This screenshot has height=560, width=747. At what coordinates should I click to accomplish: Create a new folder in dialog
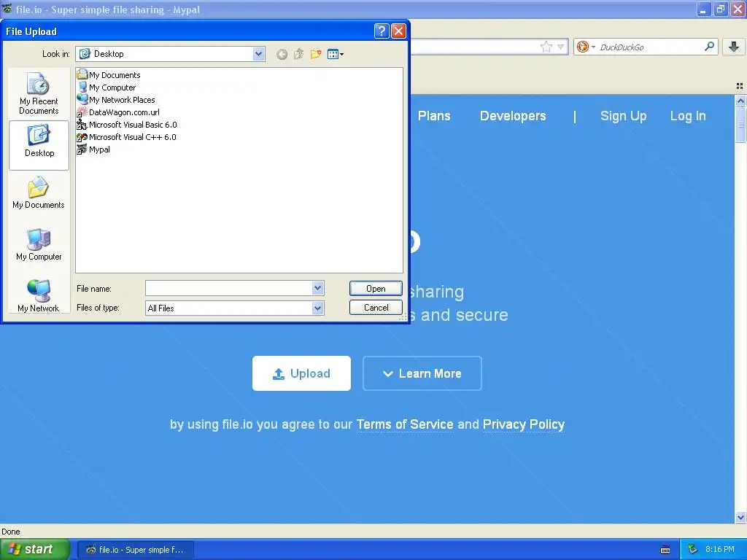316,54
